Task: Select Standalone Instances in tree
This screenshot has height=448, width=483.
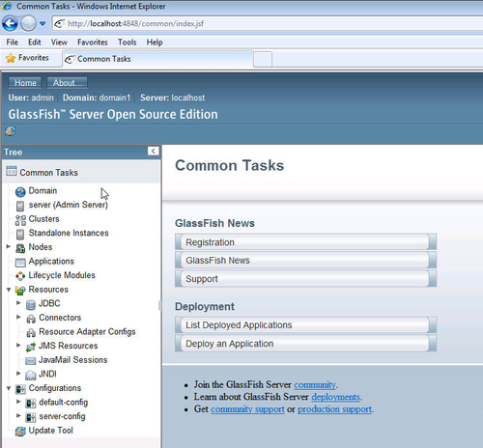Action: (x=69, y=233)
